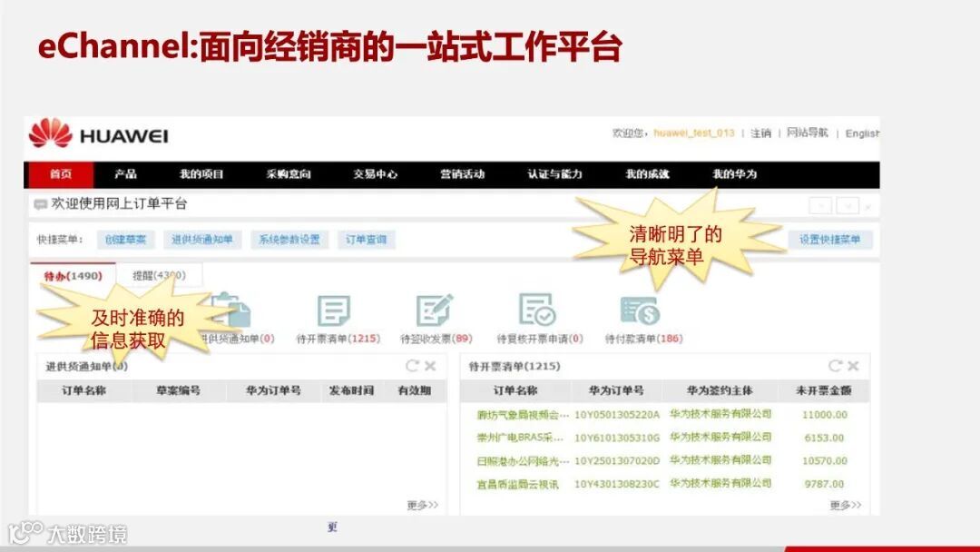Image resolution: width=980 pixels, height=552 pixels.
Task: Open the 廊坊气象局视频会 order row
Action: tap(524, 415)
